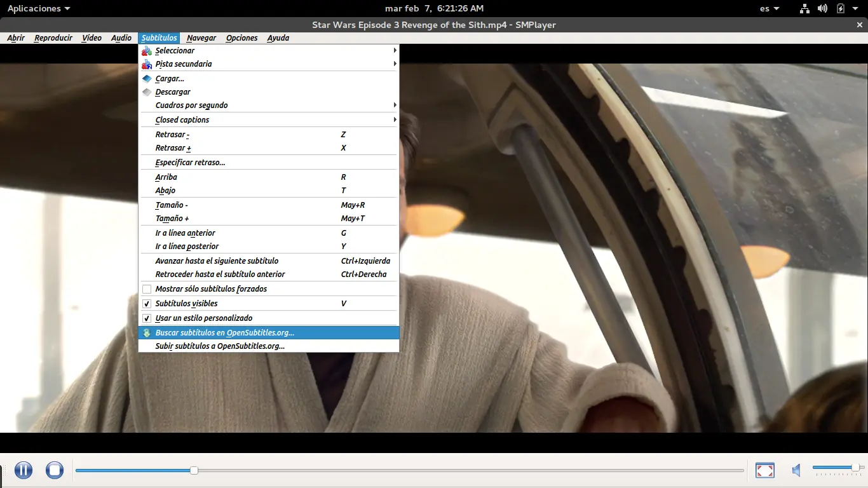The image size is (868, 488).
Task: Open the Navegar menu
Action: pos(201,38)
